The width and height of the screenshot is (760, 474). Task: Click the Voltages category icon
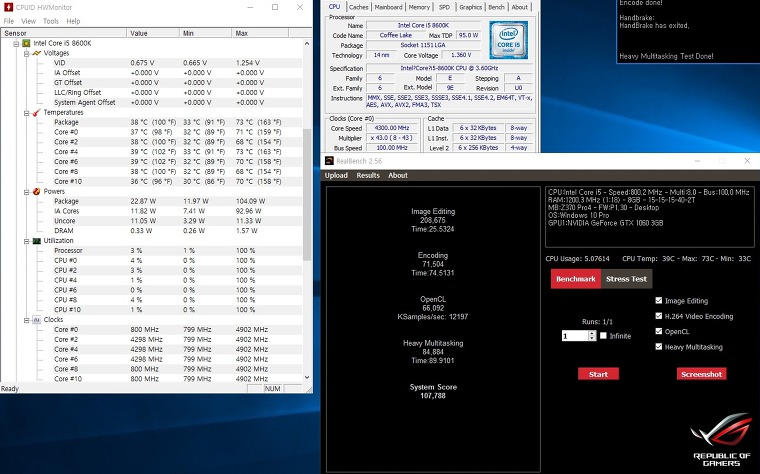(36, 53)
